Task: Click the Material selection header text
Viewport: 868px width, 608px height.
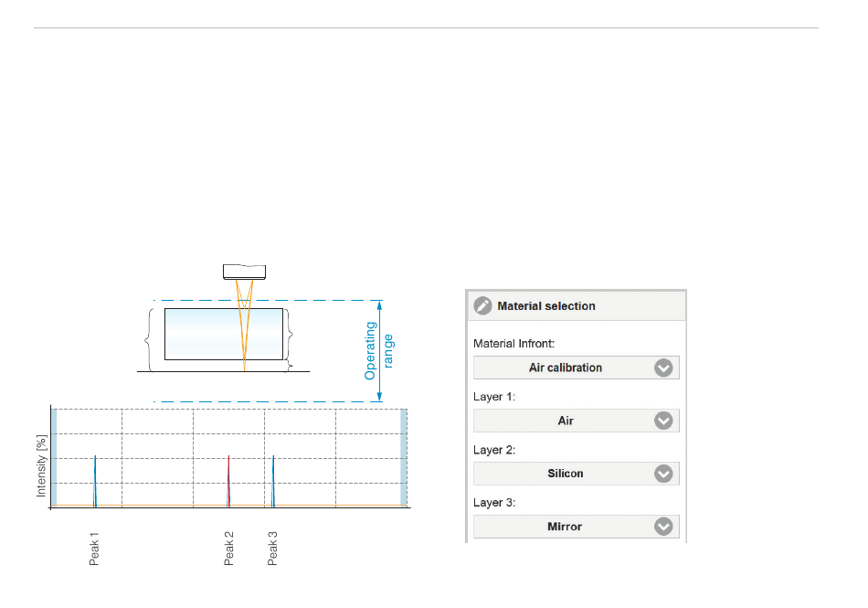Action: point(546,305)
